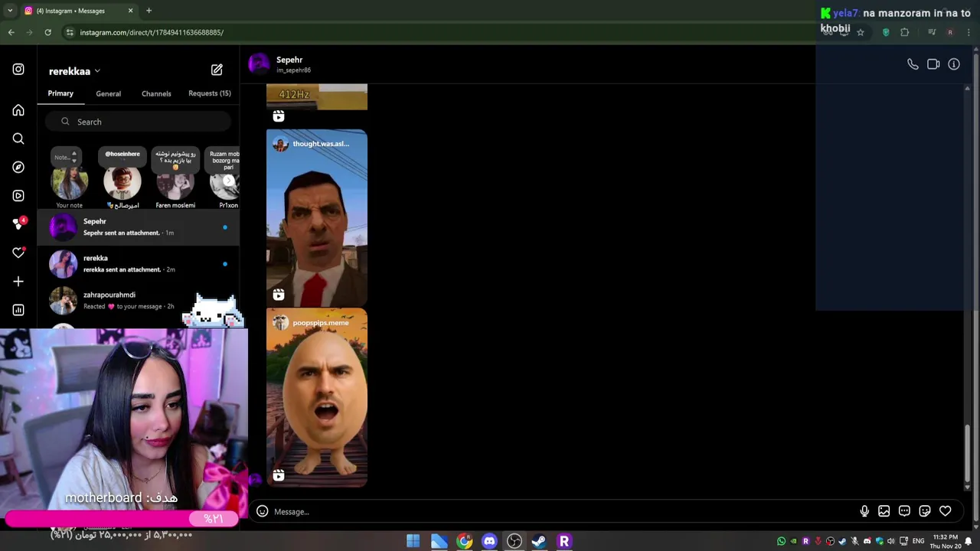
Task: Show more notes with the next arrow
Action: [x=228, y=181]
